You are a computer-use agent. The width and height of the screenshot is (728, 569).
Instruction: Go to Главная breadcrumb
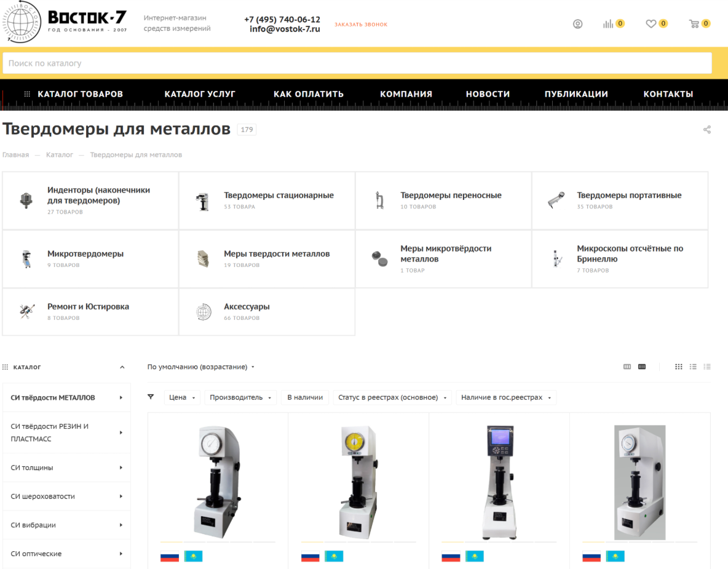15,154
